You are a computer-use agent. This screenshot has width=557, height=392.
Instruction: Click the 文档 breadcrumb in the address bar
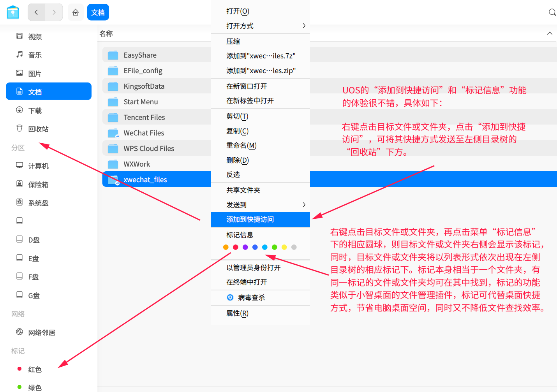(98, 12)
